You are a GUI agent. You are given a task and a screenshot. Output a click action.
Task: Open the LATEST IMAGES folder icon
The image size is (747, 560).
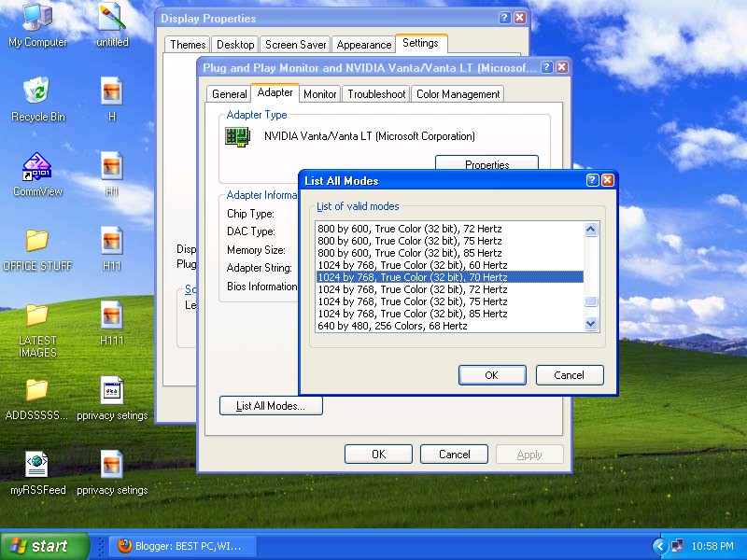[x=37, y=315]
